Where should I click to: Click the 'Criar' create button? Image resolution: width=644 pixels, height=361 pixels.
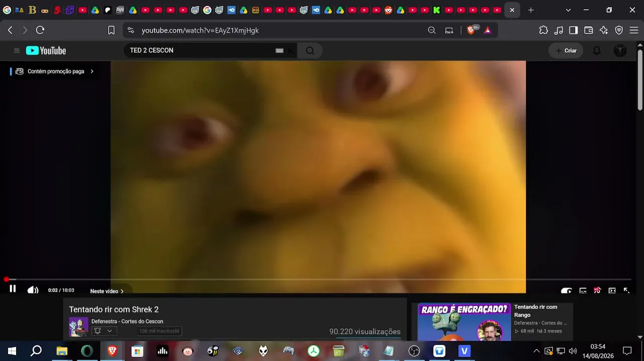566,51
